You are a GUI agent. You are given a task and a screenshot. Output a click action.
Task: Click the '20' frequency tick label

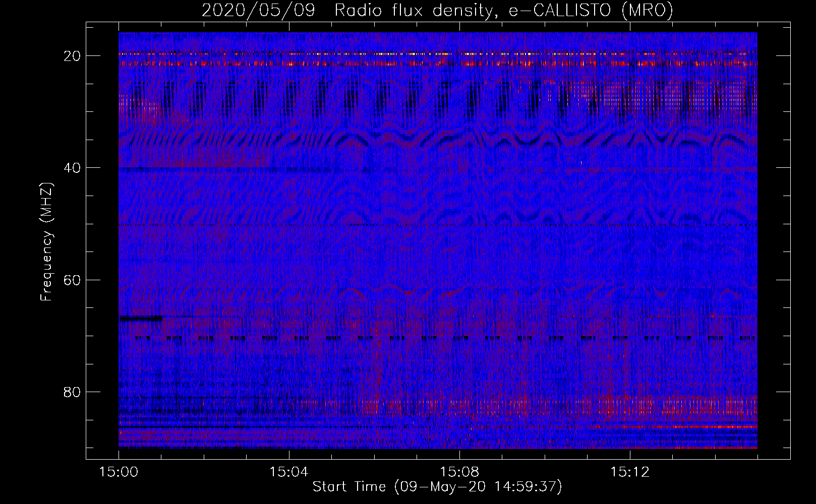pyautogui.click(x=72, y=56)
